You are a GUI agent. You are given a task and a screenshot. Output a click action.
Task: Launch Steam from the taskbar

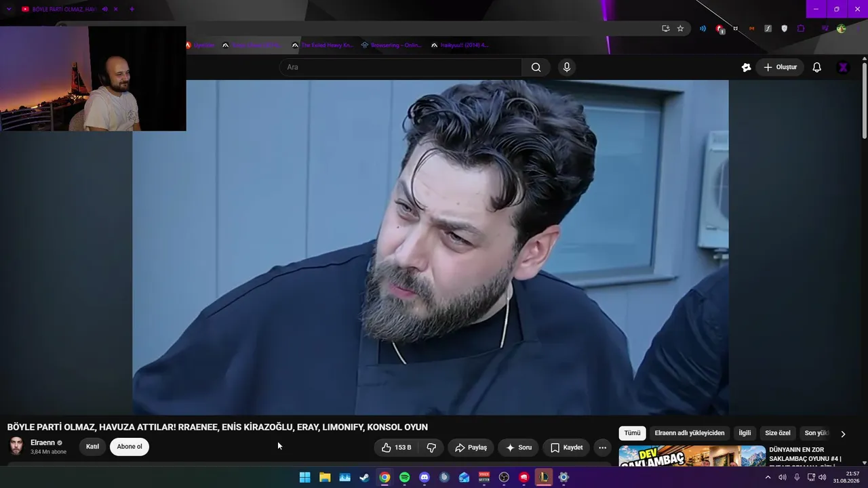click(x=364, y=477)
